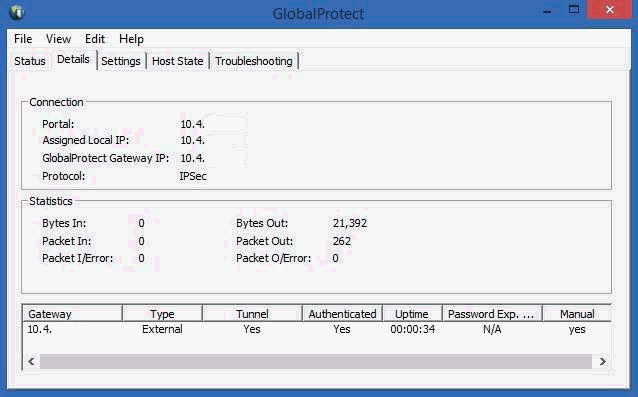Sort by the Gateway column header
The image size is (638, 397).
72,314
